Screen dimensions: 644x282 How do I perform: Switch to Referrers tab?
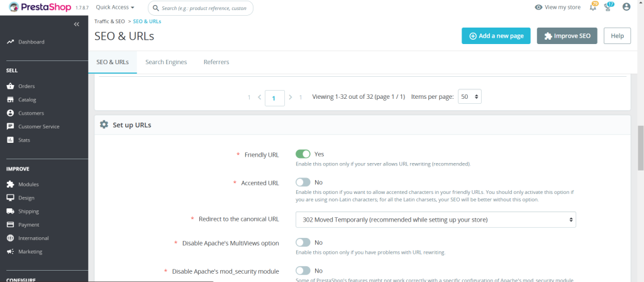click(216, 62)
